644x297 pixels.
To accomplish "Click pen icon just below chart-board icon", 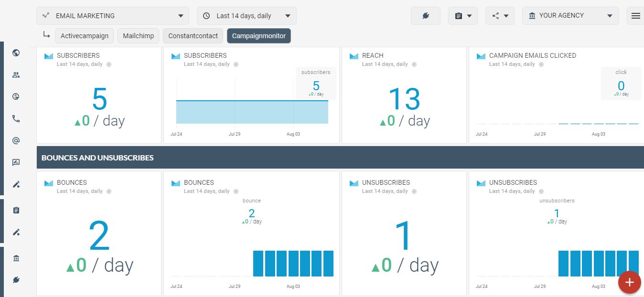I will tap(16, 184).
